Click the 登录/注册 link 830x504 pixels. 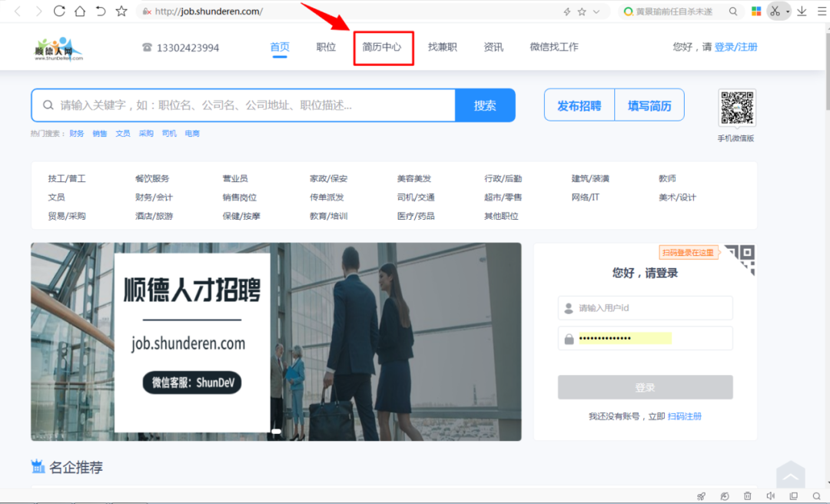pos(735,47)
